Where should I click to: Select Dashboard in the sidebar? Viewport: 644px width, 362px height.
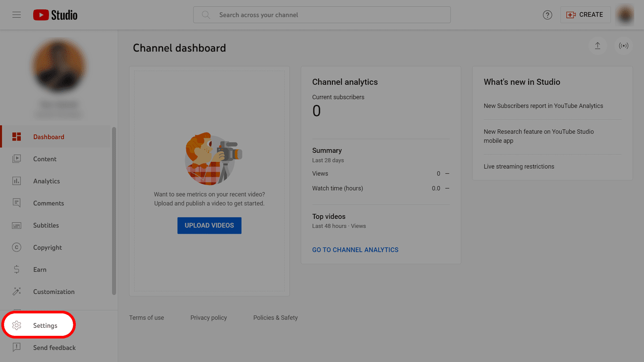click(x=49, y=137)
